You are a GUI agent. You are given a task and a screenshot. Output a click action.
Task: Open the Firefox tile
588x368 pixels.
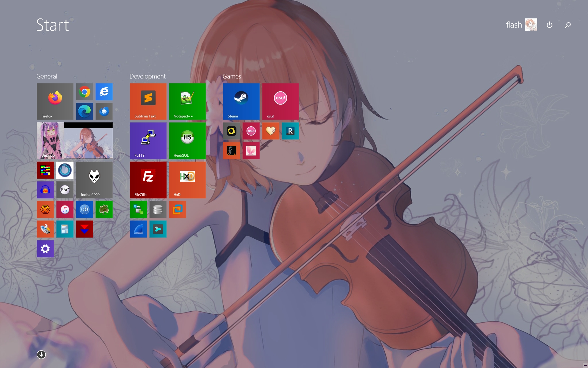pyautogui.click(x=55, y=102)
